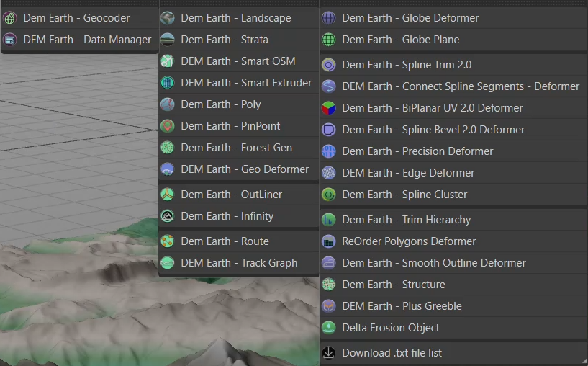This screenshot has height=366, width=588.
Task: Select Delta Erosion Object label
Action: [x=390, y=328]
